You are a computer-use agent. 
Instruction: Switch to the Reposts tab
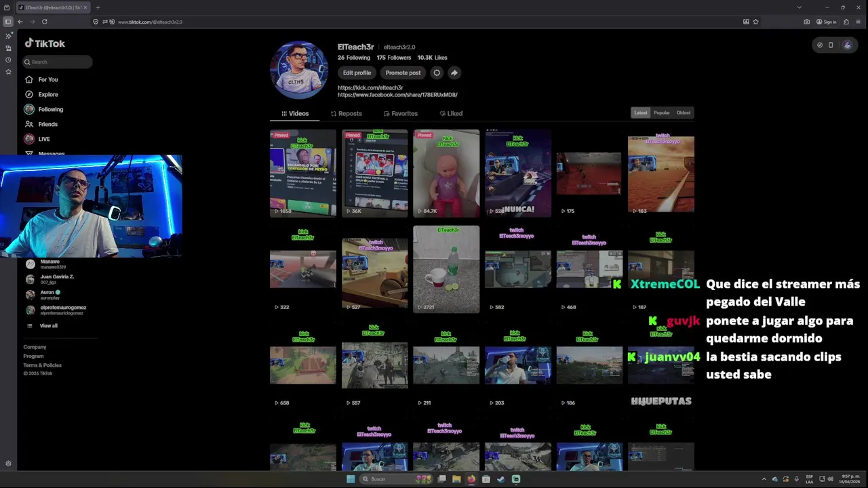click(346, 113)
